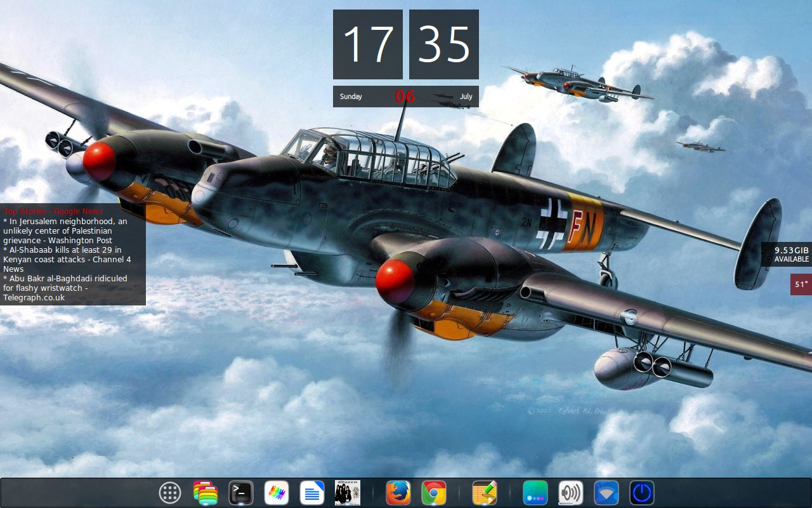Screen dimensions: 812x508
Task: Click the 51° temperature widget
Action: (801, 284)
